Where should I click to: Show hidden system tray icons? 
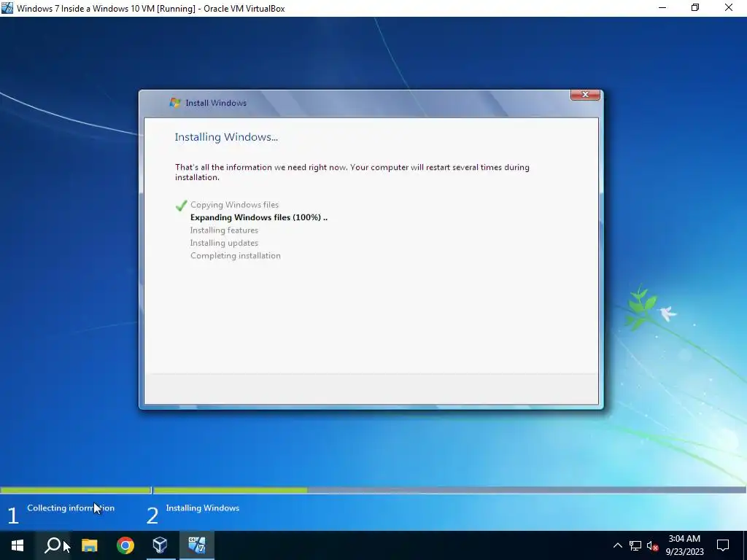pos(617,545)
